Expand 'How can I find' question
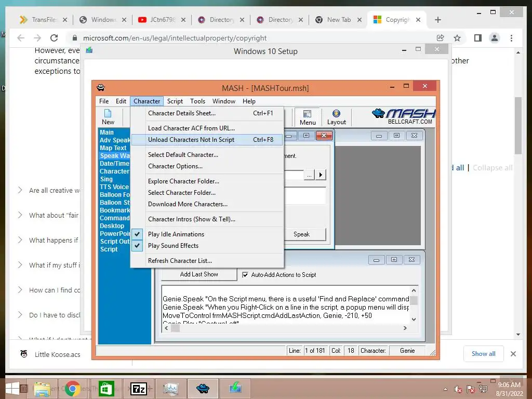 click(20, 290)
